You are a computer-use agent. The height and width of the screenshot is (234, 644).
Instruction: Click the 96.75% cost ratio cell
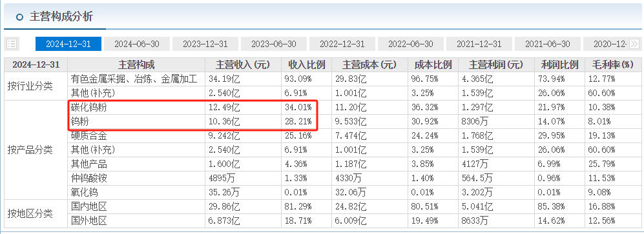click(424, 79)
